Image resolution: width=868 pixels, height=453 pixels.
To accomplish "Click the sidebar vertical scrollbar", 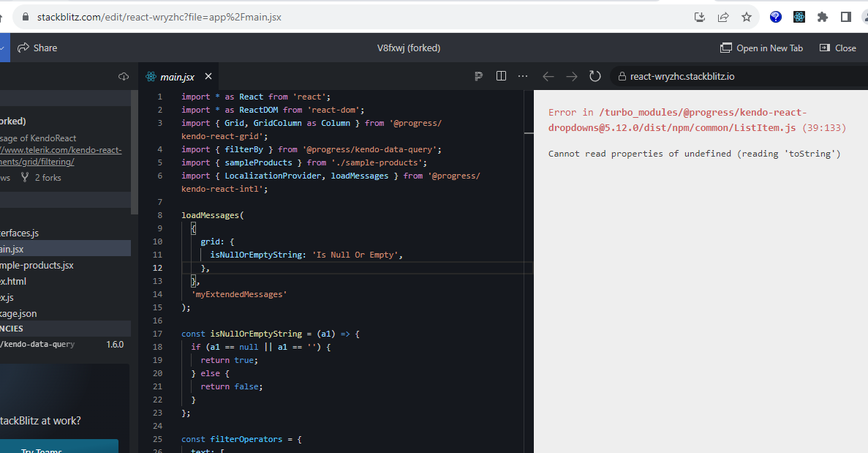I will point(134,152).
